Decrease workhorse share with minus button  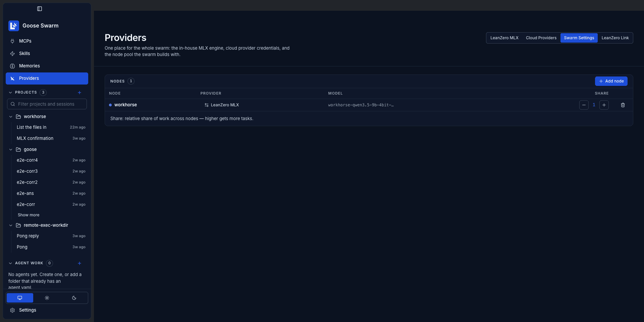(584, 105)
